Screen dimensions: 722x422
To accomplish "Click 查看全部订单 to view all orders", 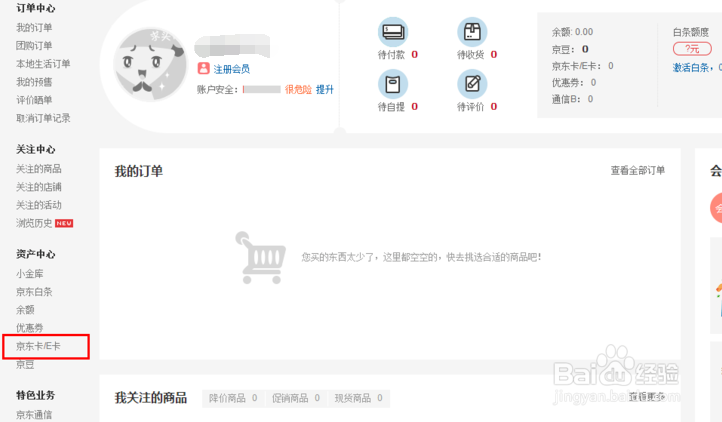I will (x=638, y=170).
